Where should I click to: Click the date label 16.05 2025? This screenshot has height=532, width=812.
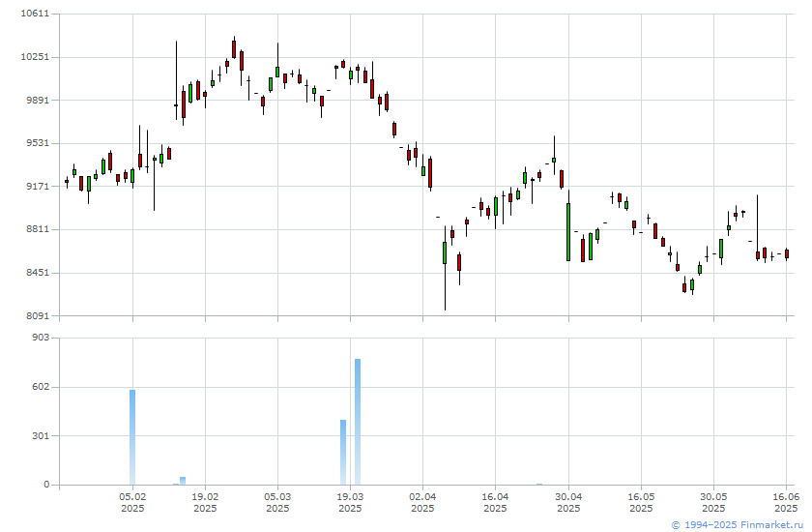(641, 502)
